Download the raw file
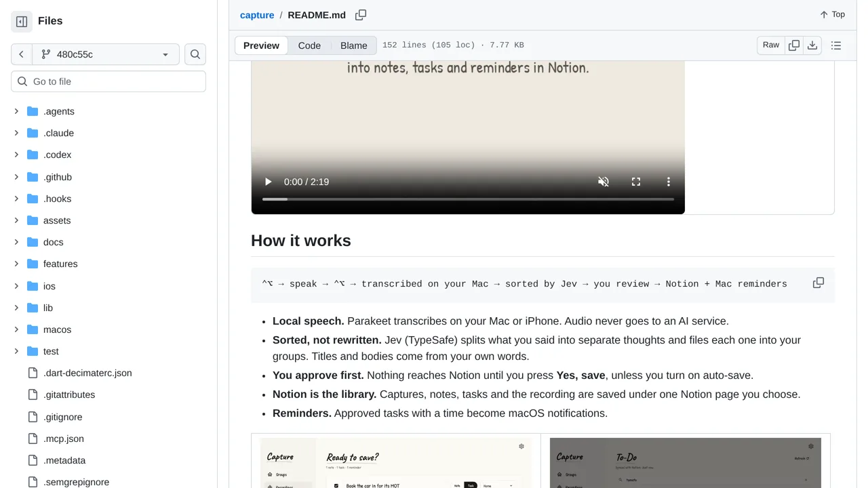 click(812, 45)
